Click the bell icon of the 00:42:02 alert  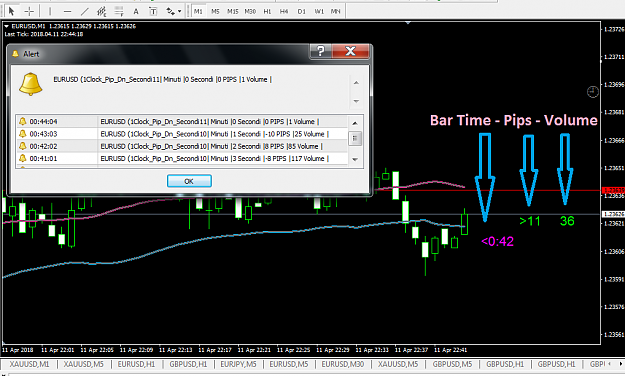tap(23, 146)
